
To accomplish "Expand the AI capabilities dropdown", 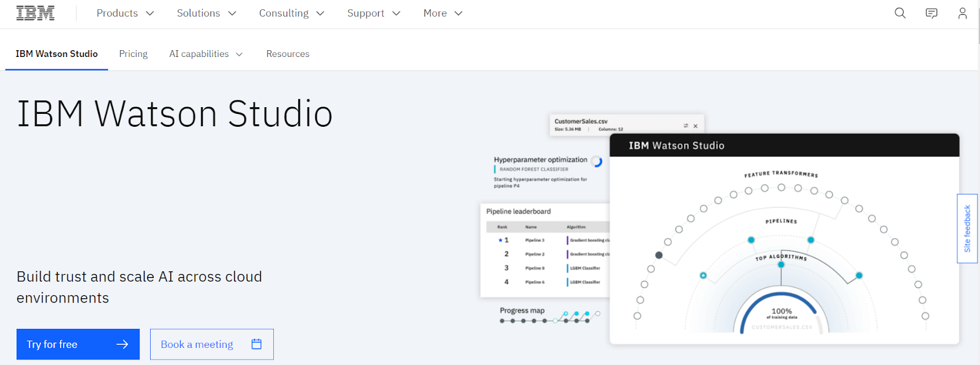I will 206,54.
